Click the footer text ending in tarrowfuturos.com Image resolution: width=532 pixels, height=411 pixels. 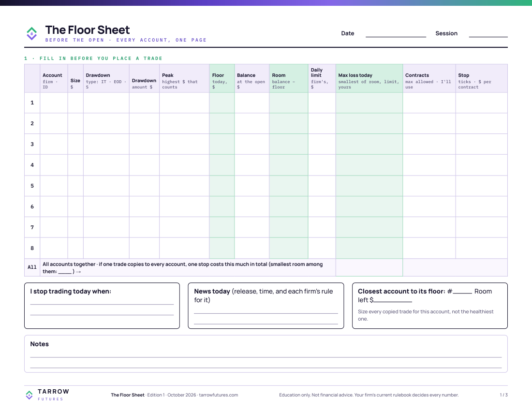coord(175,395)
